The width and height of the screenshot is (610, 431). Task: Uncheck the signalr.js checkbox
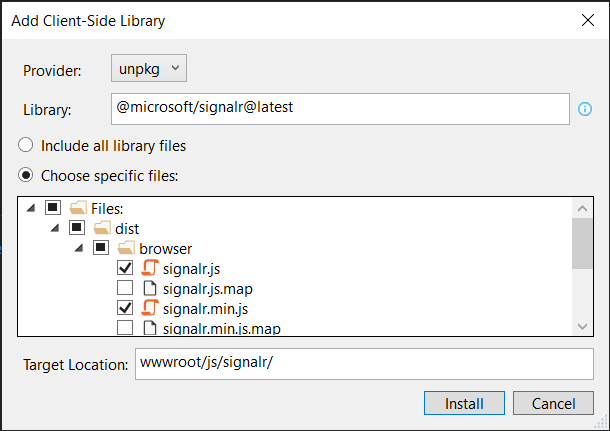point(125,268)
